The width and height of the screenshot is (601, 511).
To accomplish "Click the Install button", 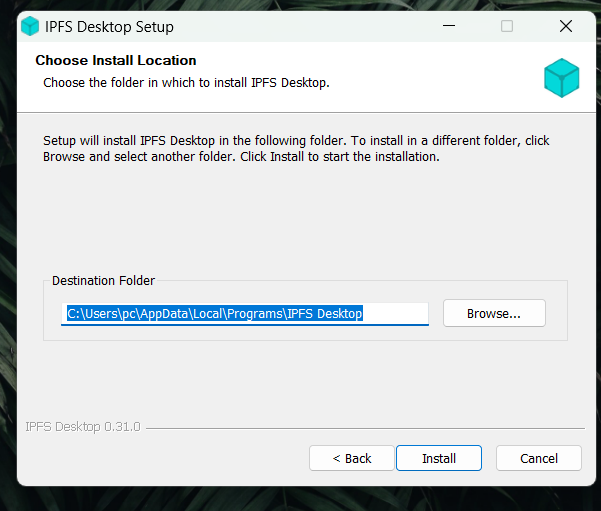I will click(x=438, y=458).
